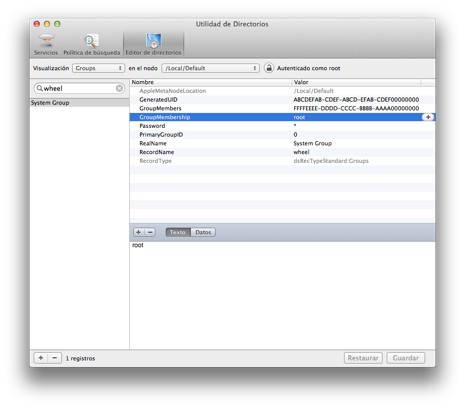Select the RecordName attribute row

coord(282,152)
